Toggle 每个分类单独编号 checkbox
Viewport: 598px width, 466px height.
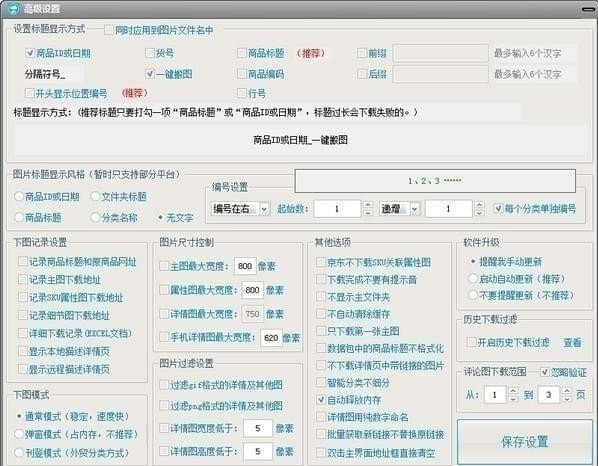point(498,208)
